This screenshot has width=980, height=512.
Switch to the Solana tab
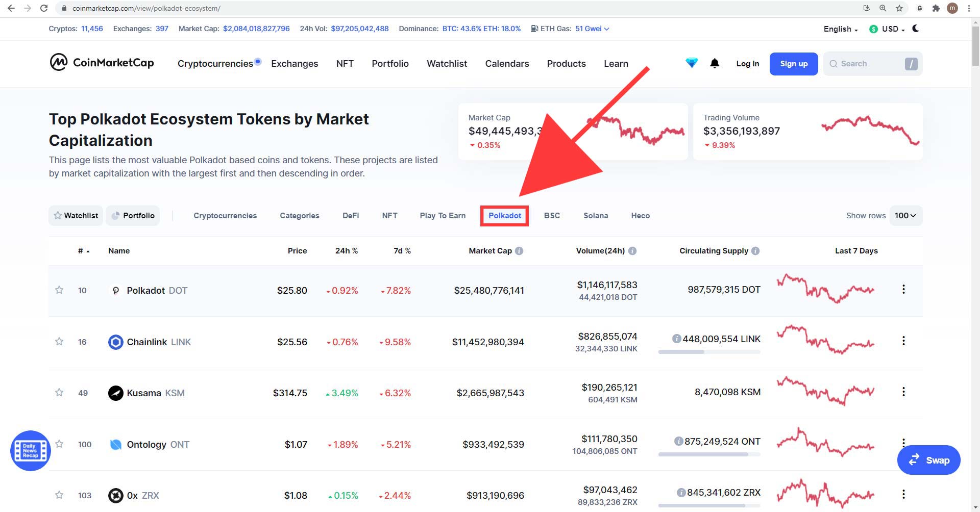pos(596,216)
